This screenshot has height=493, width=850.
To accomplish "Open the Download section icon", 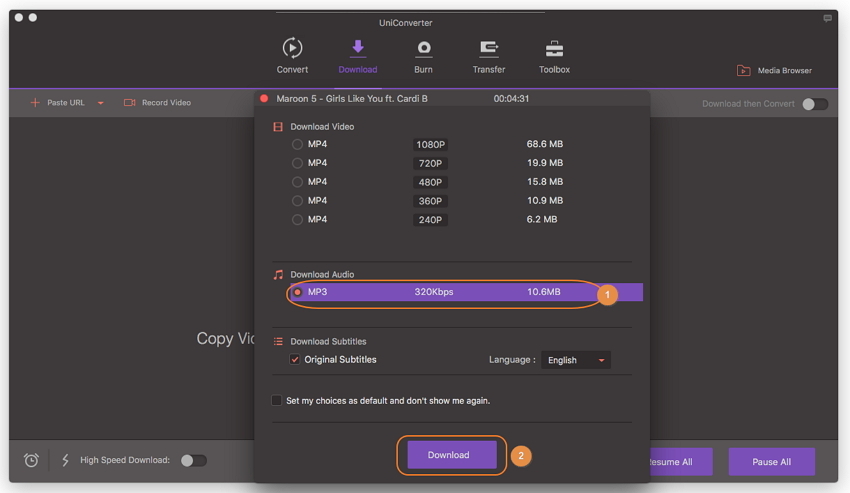I will pyautogui.click(x=358, y=48).
